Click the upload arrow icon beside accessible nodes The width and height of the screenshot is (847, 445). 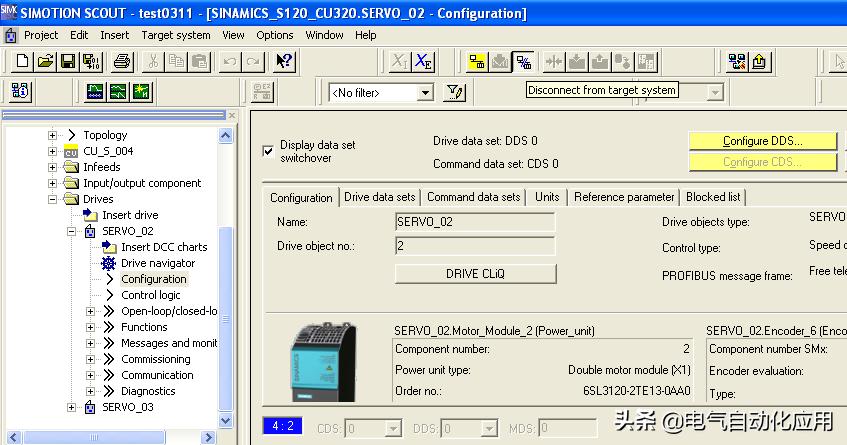(759, 62)
